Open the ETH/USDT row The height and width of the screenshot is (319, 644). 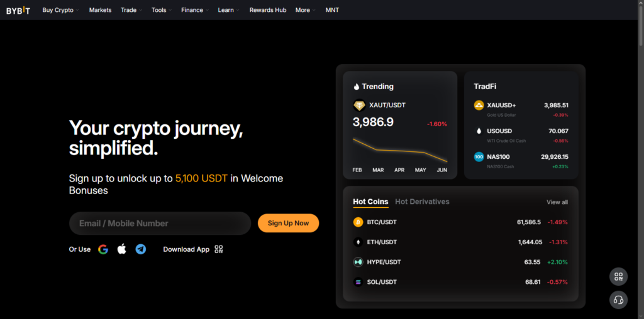[x=460, y=242]
